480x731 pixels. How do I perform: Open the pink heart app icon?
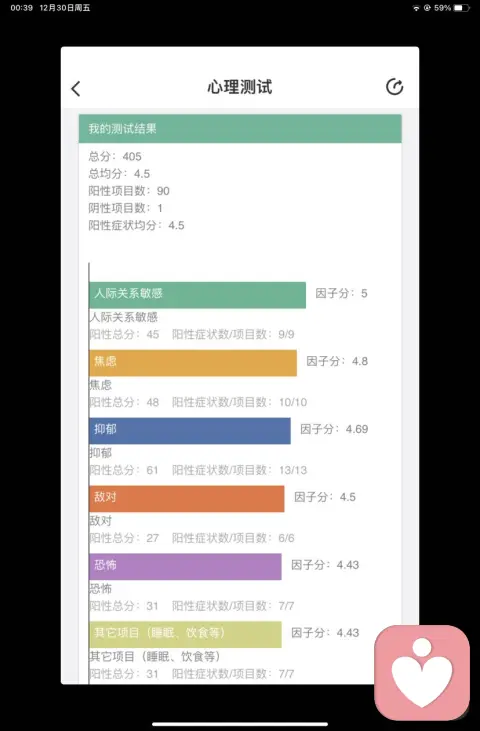[x=422, y=672]
